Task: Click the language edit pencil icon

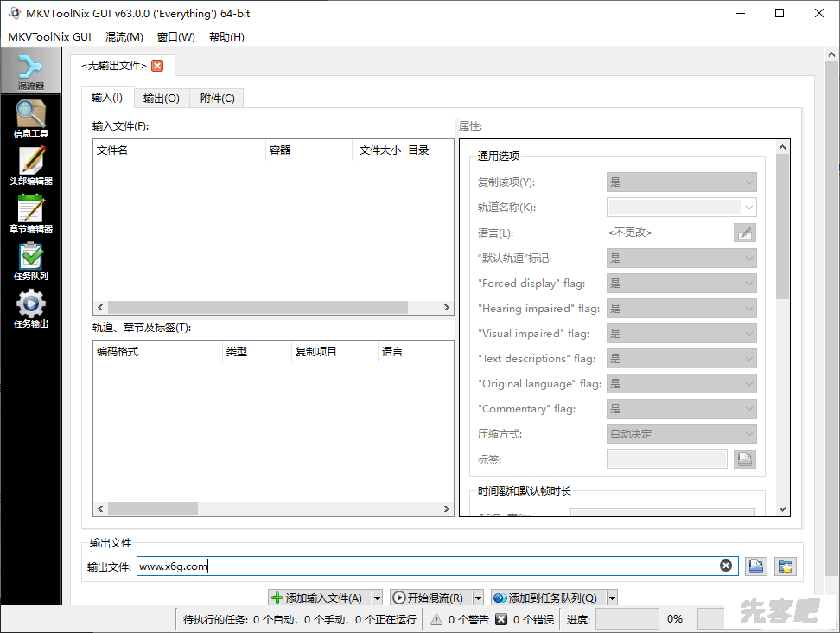Action: click(x=744, y=233)
